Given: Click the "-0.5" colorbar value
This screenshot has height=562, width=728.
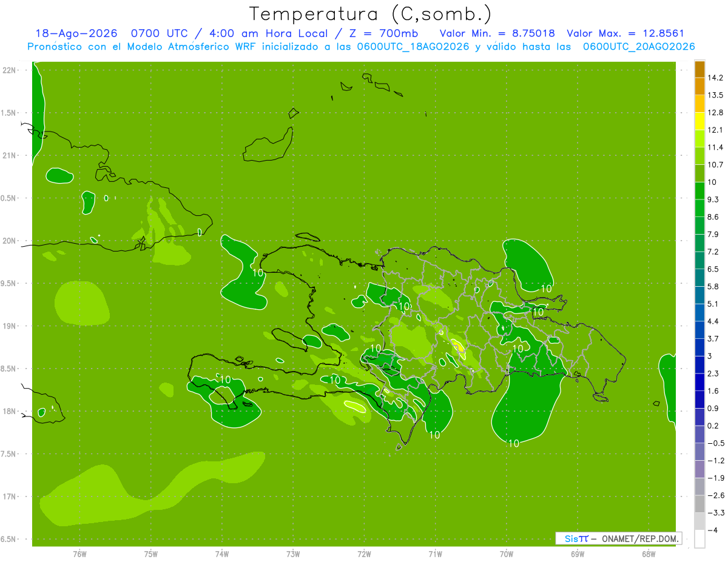Looking at the screenshot, I should pyautogui.click(x=716, y=443).
